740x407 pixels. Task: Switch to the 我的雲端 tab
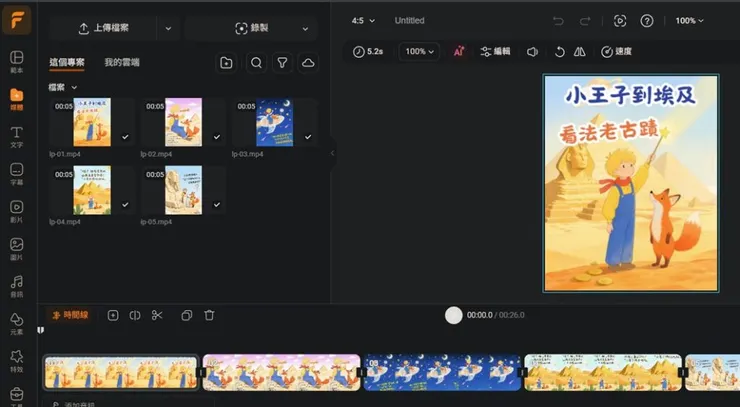click(122, 62)
